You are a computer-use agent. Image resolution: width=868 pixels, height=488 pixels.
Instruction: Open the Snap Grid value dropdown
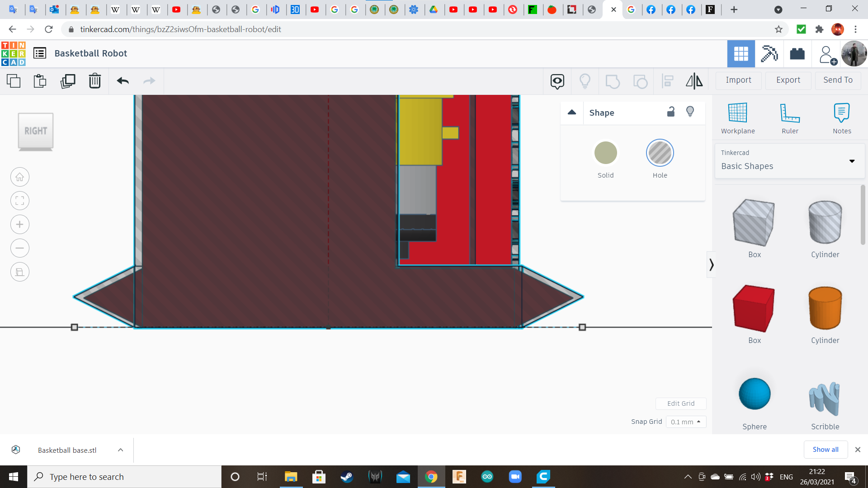[685, 422]
